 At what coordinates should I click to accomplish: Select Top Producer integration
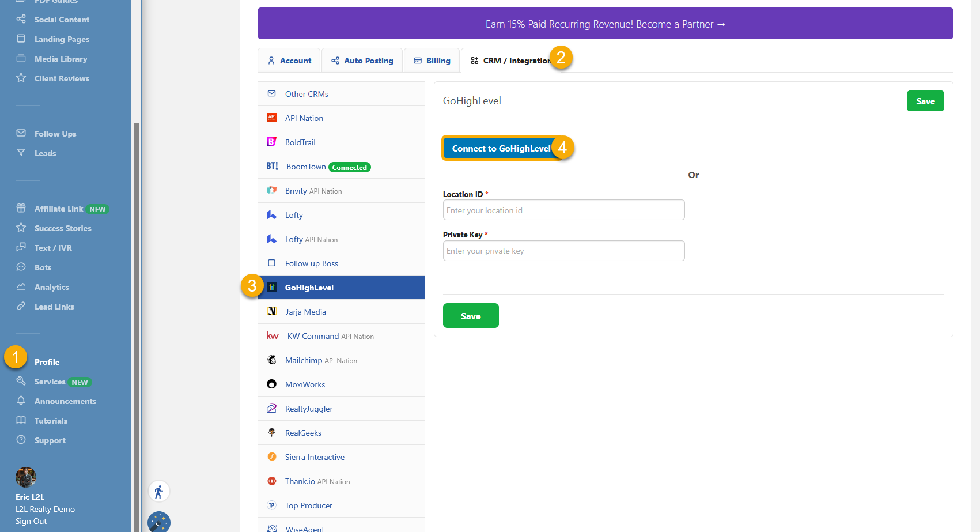(341, 505)
